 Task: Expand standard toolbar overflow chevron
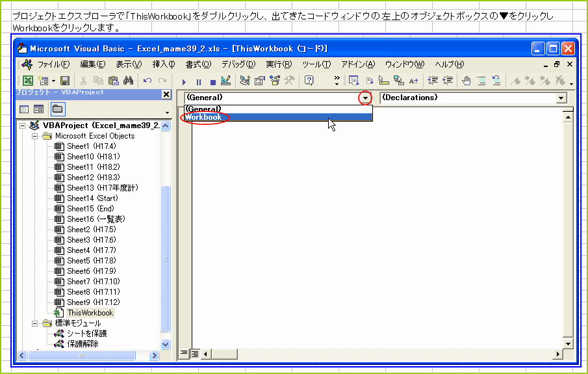337,81
